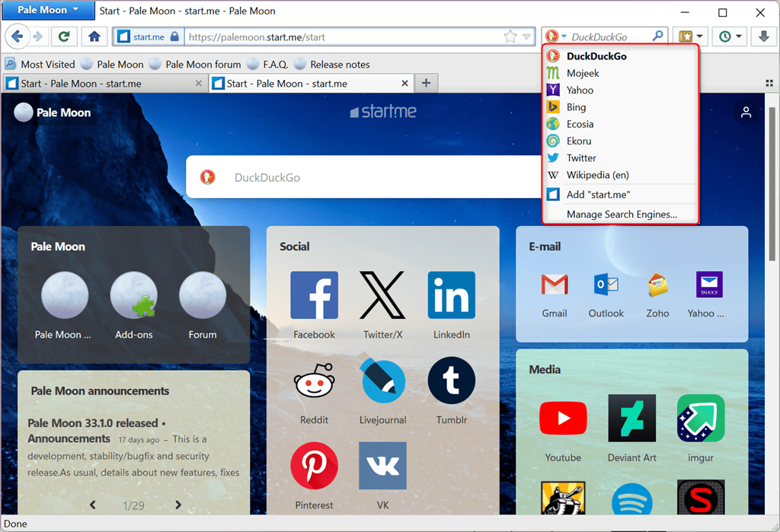Open Outlook from the E-mail widget
The height and width of the screenshot is (532, 780).
[606, 295]
